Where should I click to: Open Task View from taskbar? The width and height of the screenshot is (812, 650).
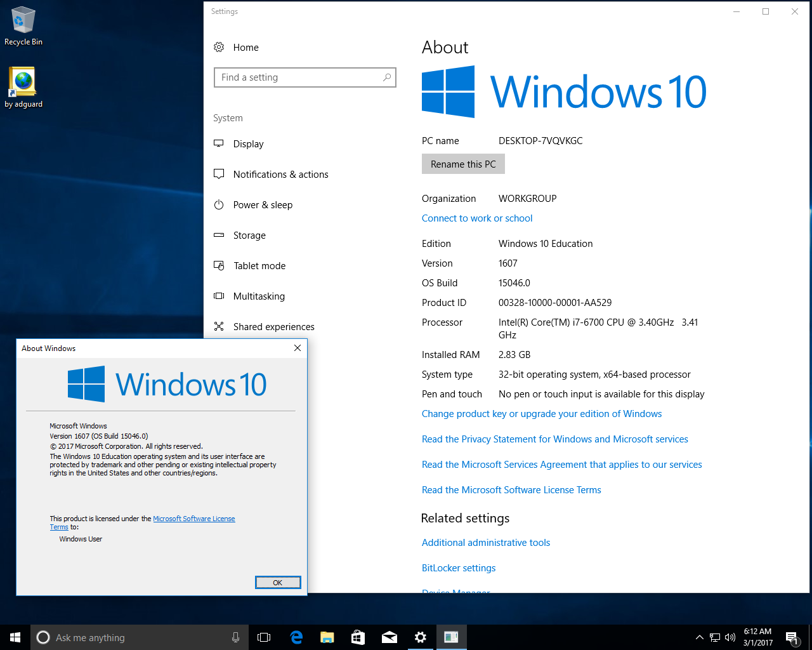264,637
